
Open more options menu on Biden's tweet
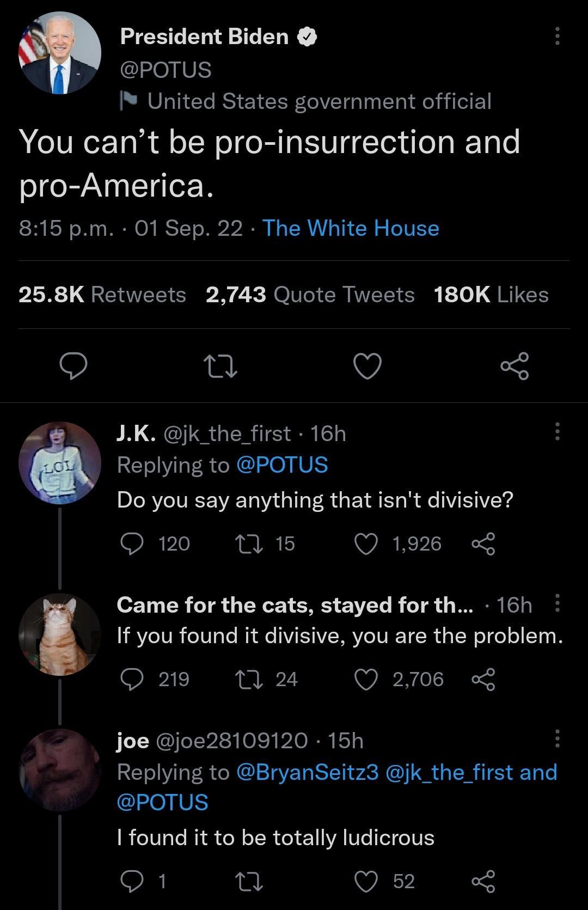coord(558,36)
